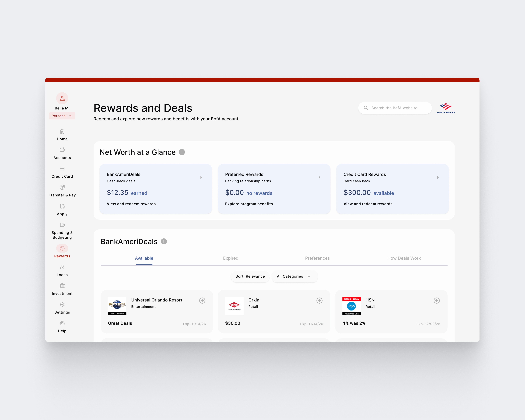Click the Help headset icon
Screen dimensions: 525x420
point(62,323)
